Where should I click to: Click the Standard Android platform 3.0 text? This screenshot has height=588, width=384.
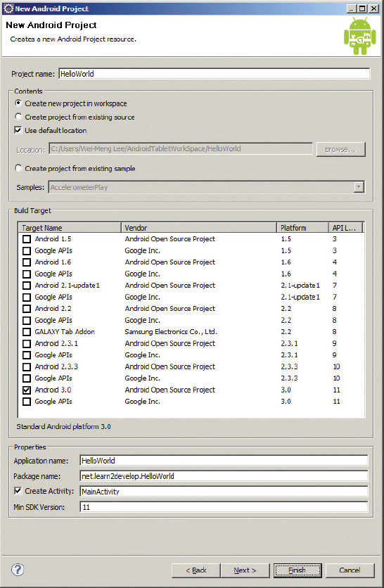63,426
